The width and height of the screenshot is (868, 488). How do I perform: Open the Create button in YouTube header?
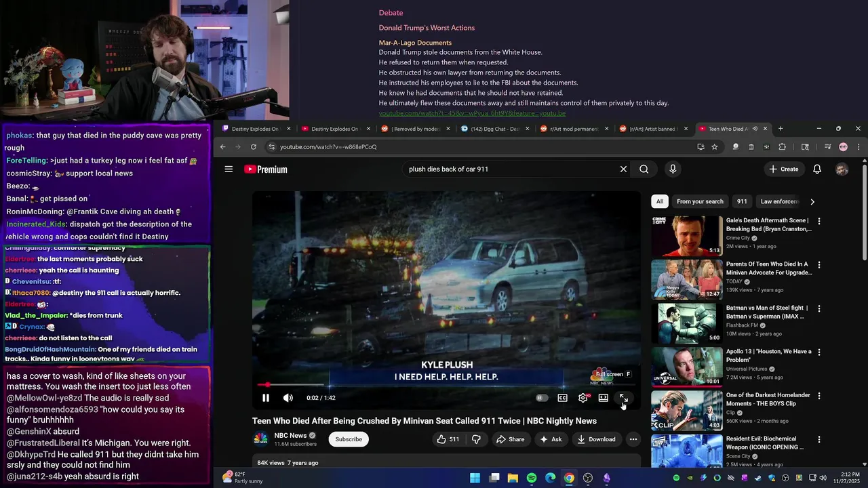click(784, 169)
